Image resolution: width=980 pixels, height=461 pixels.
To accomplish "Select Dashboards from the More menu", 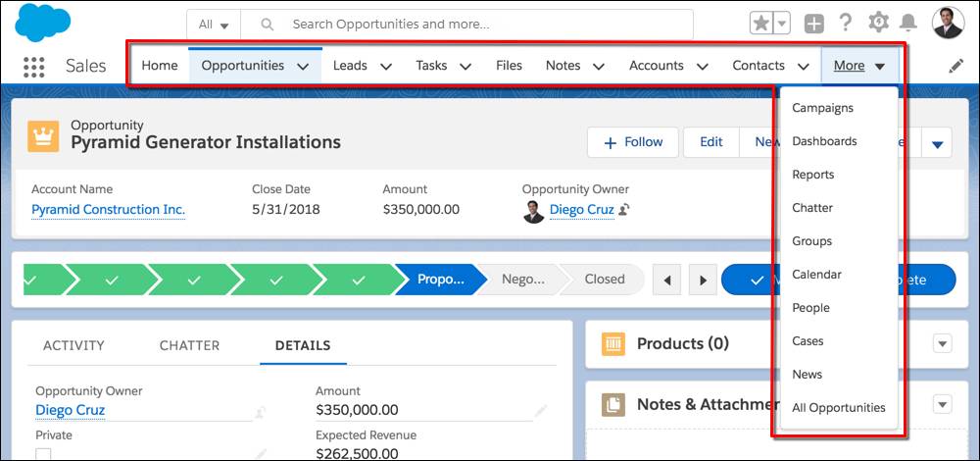I will (x=824, y=141).
